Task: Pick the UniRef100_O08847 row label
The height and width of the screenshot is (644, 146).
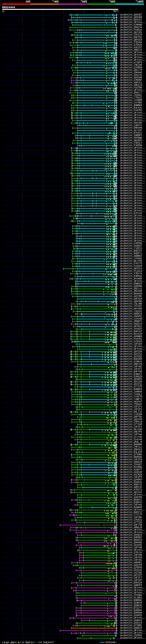Action: 131,246
